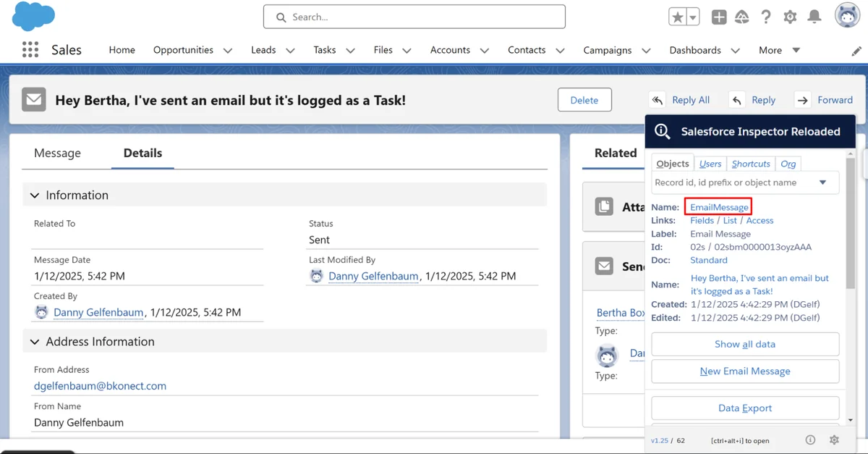Open the Campaigns nav tab
868x454 pixels.
(x=608, y=50)
